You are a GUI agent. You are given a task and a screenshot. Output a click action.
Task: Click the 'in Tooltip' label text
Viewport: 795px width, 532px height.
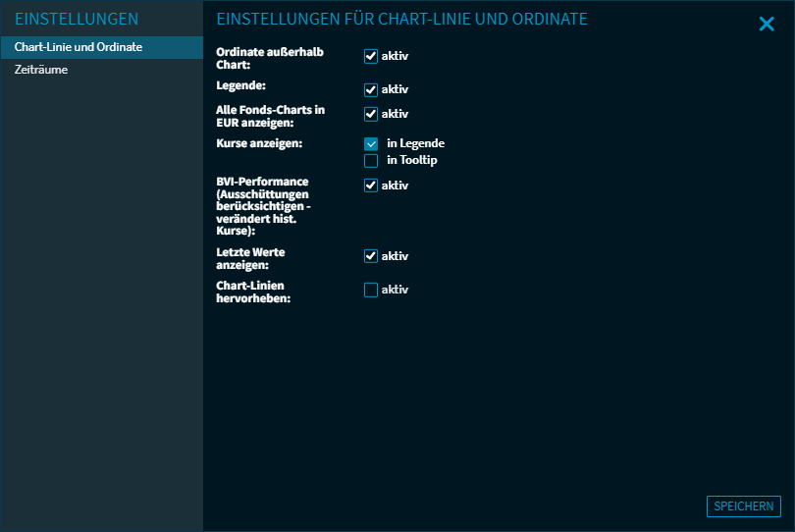pos(411,161)
